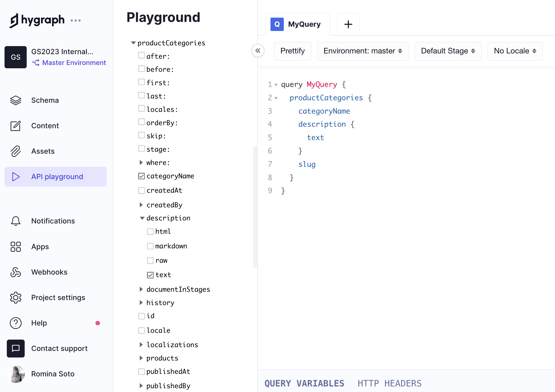Open Project settings

(x=58, y=298)
